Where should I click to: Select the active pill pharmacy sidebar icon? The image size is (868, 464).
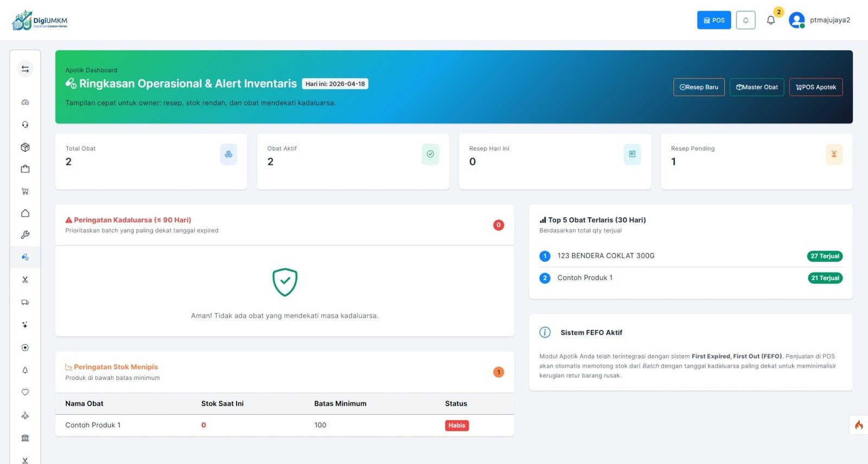coord(25,257)
